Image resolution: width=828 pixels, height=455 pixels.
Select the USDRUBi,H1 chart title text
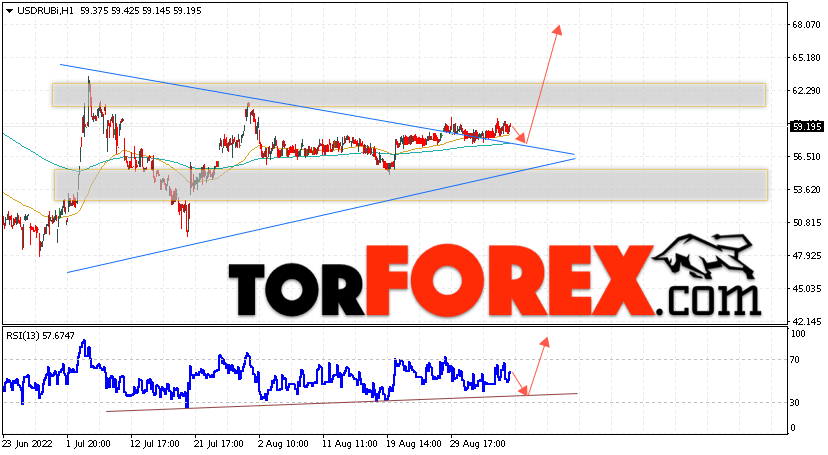[45, 11]
